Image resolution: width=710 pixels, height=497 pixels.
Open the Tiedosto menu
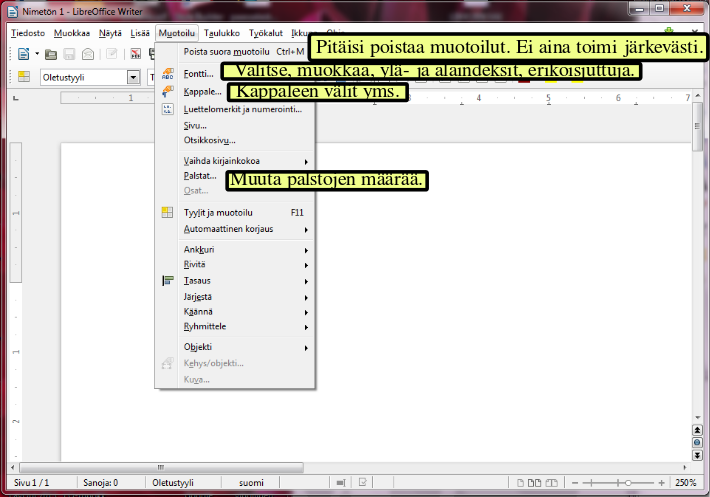pos(28,33)
